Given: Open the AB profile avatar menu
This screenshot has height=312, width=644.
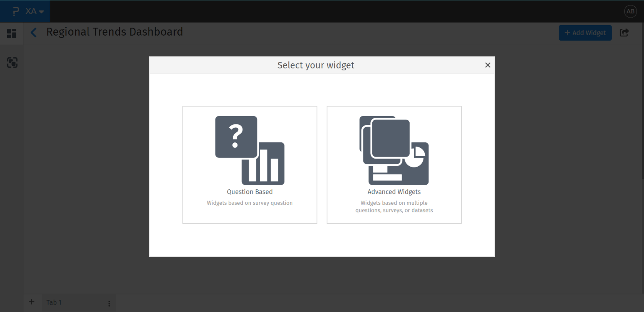Looking at the screenshot, I should [x=630, y=11].
